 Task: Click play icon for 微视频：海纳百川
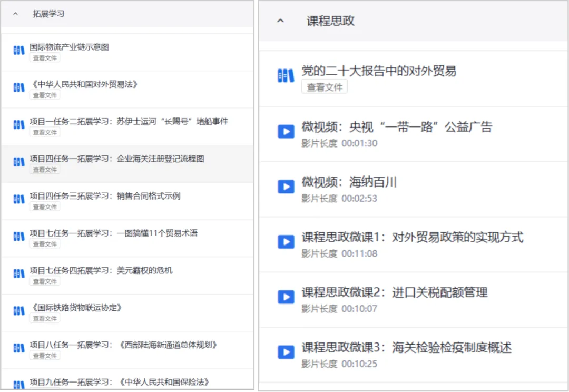click(x=286, y=187)
